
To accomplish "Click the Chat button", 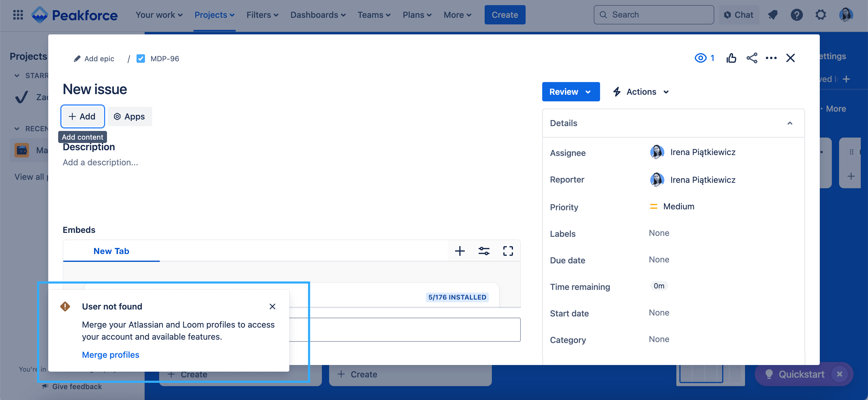I will click(739, 15).
